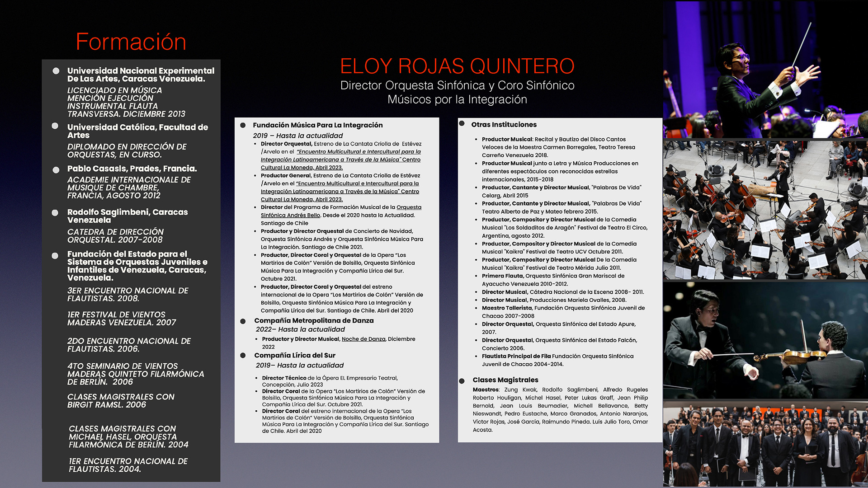The width and height of the screenshot is (868, 488).
Task: Select 'Productor y Director Musical' Noche de Danza item
Action: tap(339, 343)
